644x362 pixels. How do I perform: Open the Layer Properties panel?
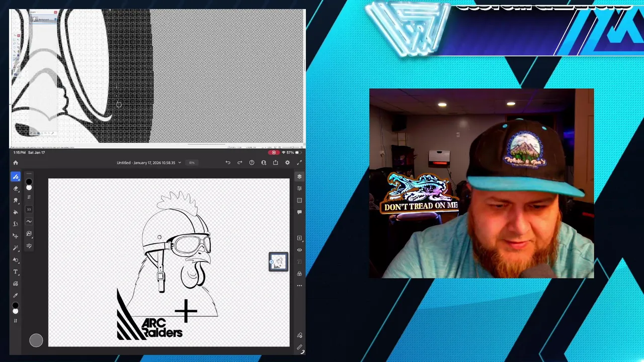(299, 188)
